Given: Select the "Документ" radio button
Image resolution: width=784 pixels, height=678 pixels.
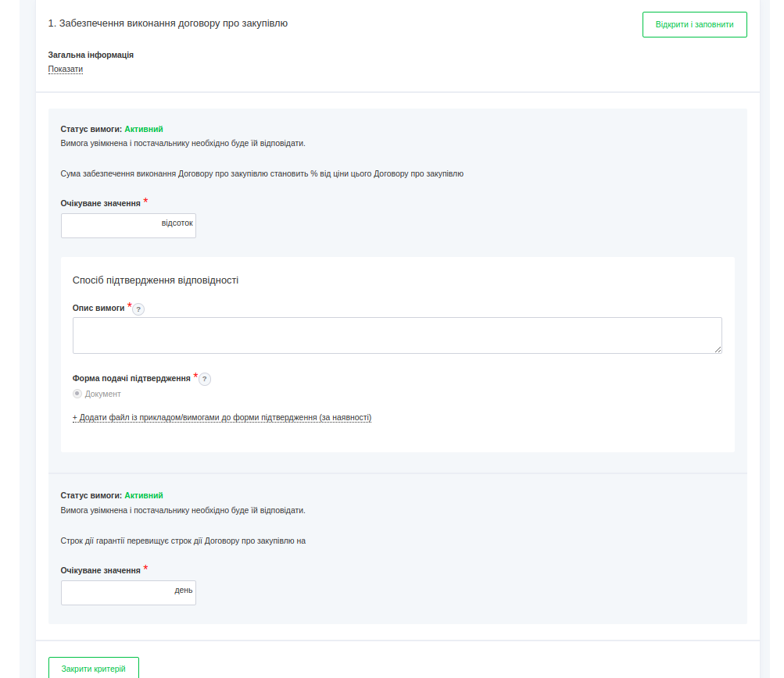Looking at the screenshot, I should tap(77, 394).
